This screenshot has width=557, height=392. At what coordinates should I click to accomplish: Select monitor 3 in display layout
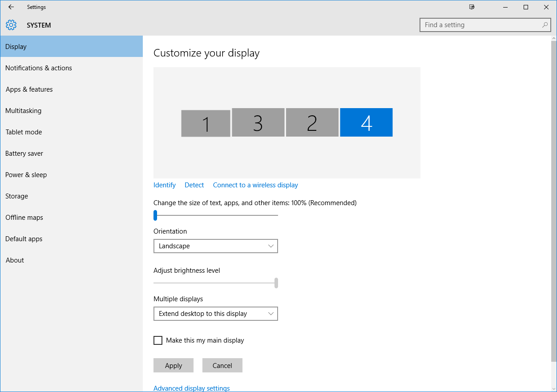pos(258,122)
